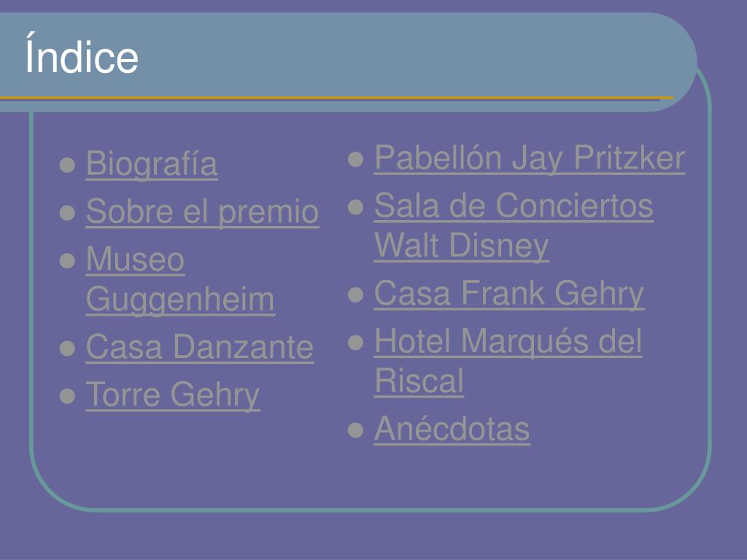
Task: Jump to the Anécdotas link
Action: [452, 429]
